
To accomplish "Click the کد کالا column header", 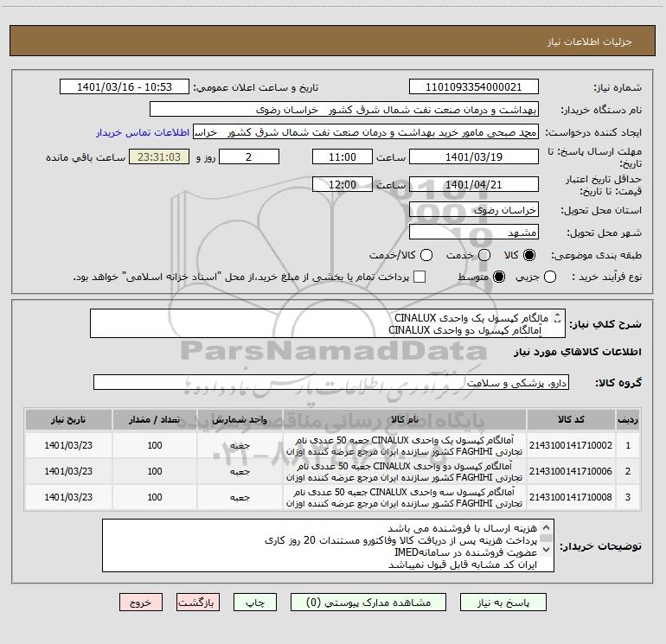I will [x=571, y=419].
